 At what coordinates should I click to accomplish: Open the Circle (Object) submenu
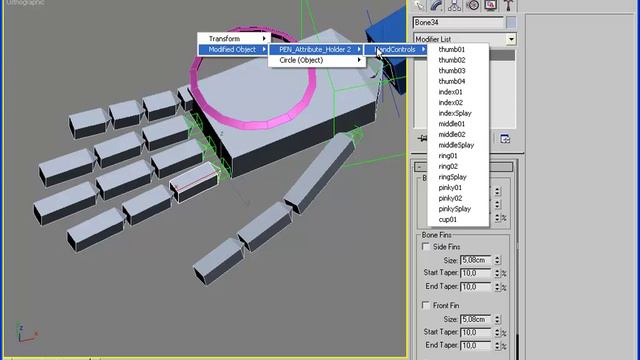pos(317,60)
